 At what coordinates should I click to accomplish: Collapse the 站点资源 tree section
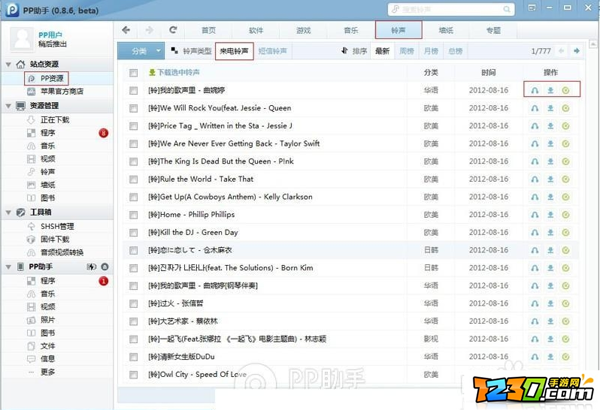[x=8, y=64]
